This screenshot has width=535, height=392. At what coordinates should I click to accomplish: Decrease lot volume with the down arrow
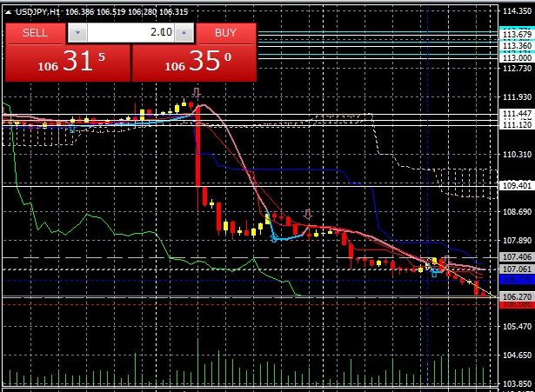pyautogui.click(x=77, y=33)
